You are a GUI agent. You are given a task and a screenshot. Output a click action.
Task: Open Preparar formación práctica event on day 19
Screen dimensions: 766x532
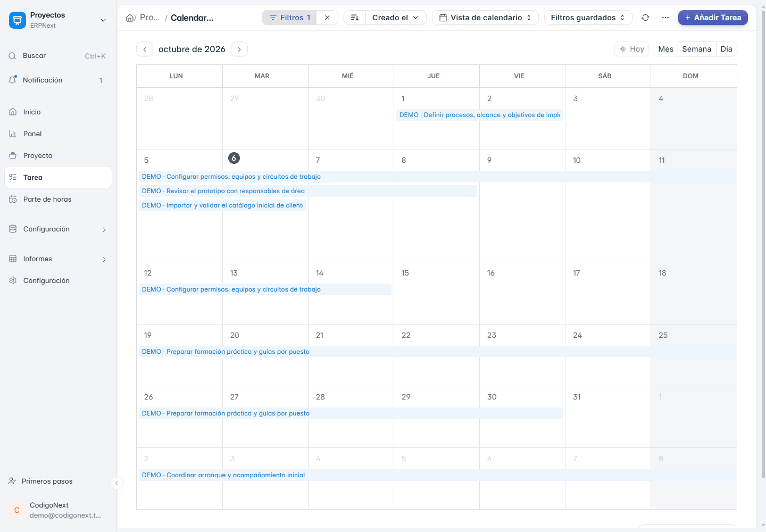click(437, 352)
